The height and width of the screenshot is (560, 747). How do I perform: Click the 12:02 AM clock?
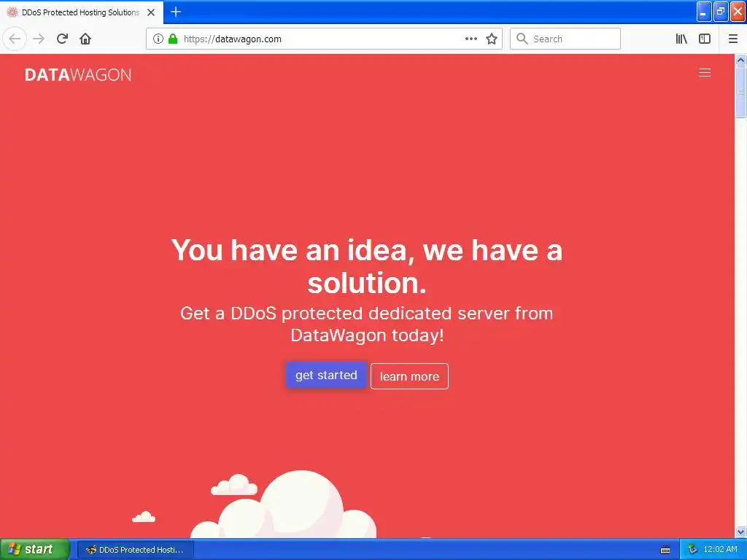[x=720, y=549]
